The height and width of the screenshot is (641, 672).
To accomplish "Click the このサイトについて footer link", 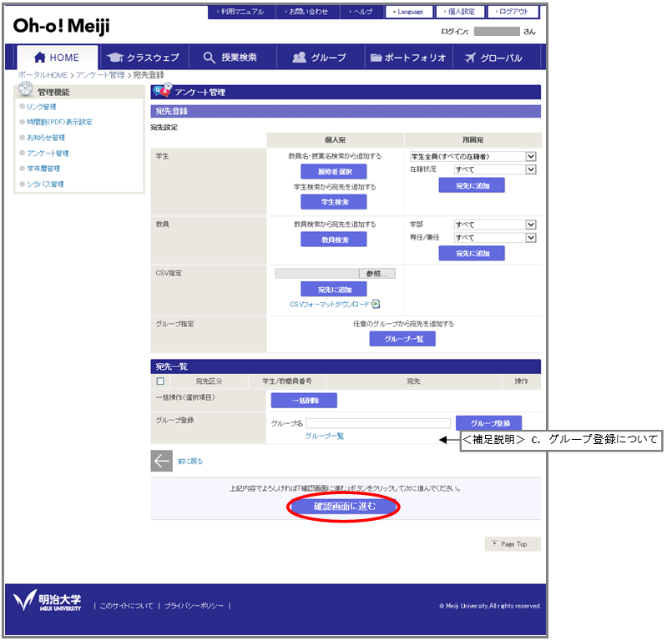I will [x=126, y=605].
